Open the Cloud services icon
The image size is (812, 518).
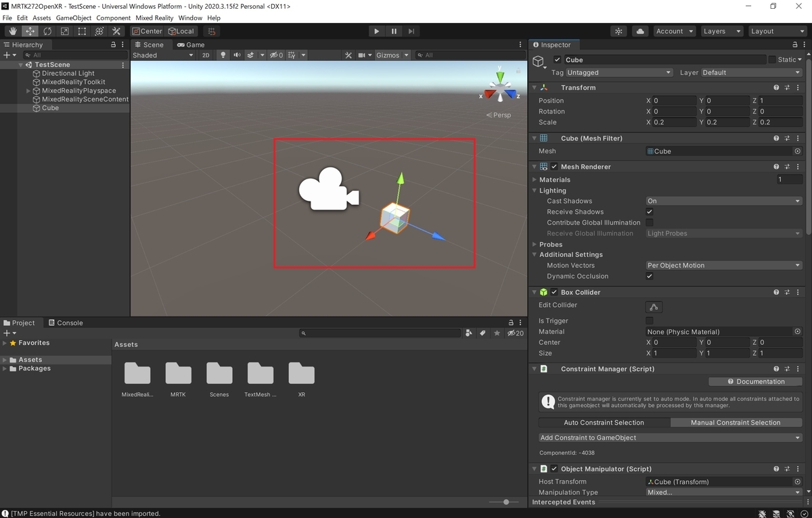[x=640, y=31]
